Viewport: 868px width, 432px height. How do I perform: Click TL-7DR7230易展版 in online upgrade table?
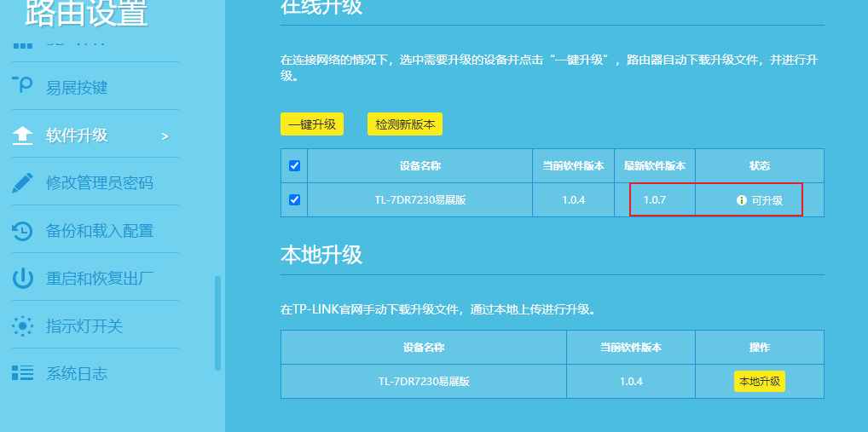[x=420, y=199]
